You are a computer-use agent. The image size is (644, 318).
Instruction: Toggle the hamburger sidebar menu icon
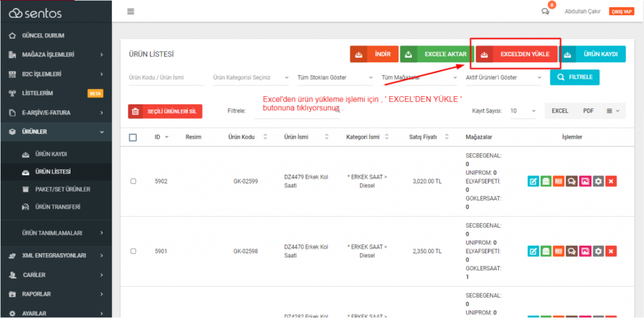[x=131, y=11]
